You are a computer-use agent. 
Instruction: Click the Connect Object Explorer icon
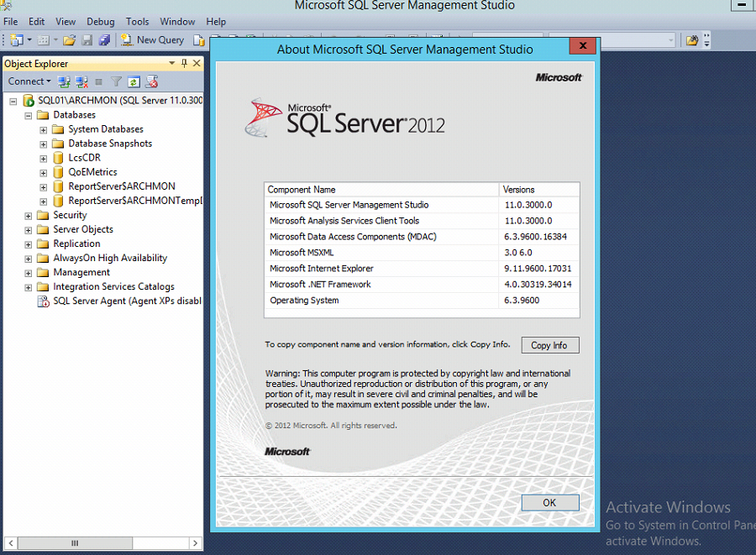(64, 81)
